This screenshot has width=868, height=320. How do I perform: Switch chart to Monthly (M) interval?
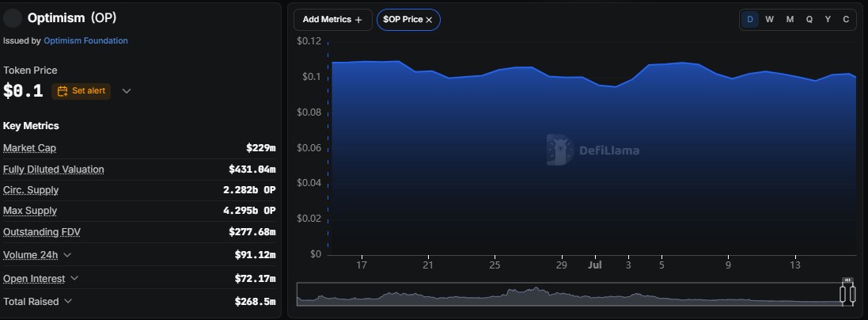790,20
